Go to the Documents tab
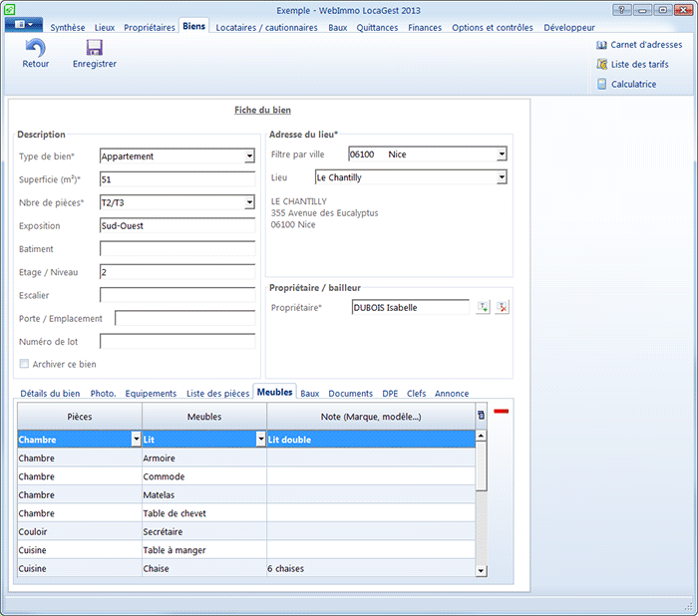 [350, 394]
